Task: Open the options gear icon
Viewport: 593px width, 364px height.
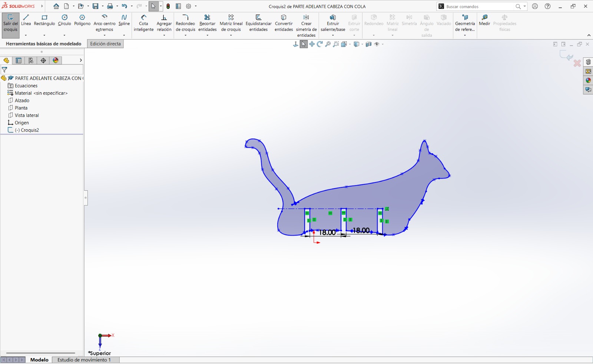Action: click(189, 6)
